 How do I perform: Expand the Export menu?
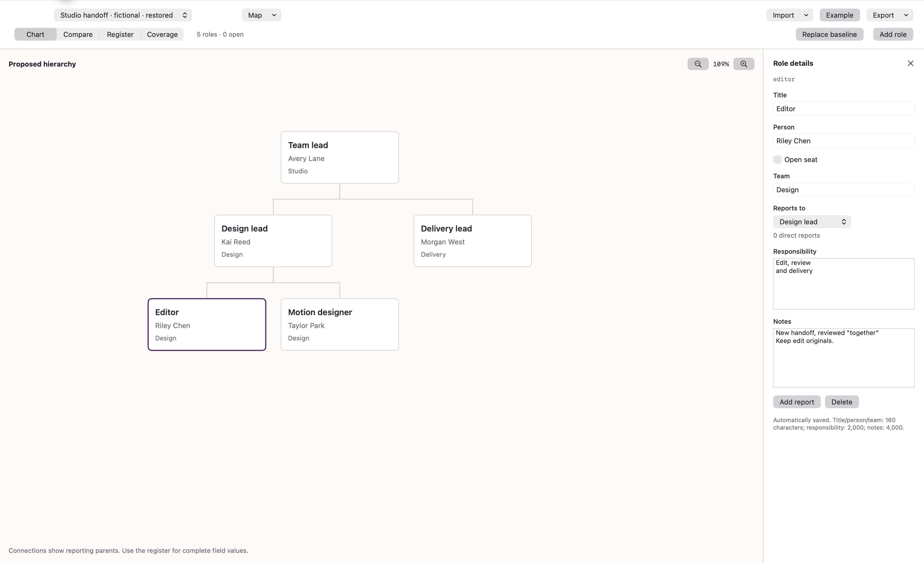(x=890, y=15)
